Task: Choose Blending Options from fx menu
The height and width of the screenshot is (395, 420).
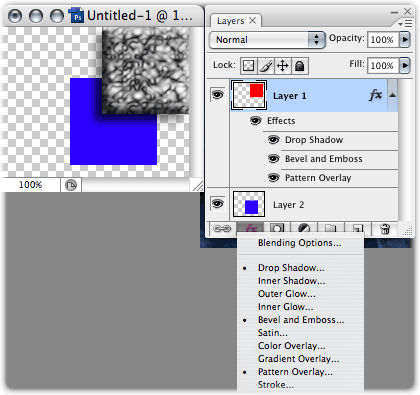Action: click(299, 243)
